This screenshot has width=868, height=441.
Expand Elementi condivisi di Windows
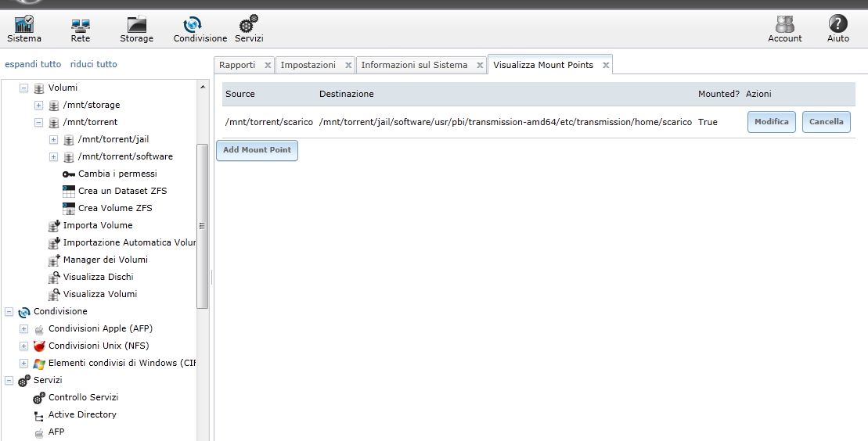(x=23, y=363)
